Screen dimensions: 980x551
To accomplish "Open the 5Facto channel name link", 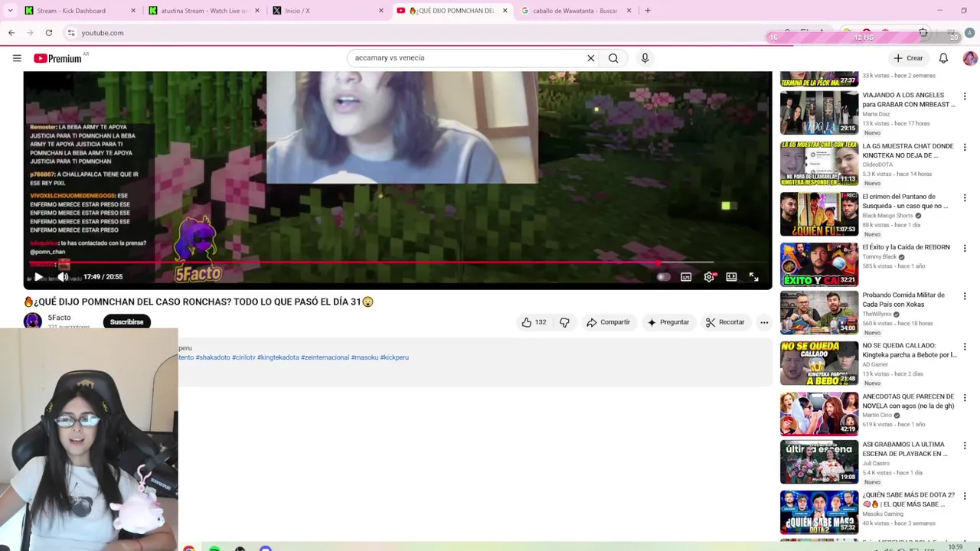I will click(x=59, y=318).
